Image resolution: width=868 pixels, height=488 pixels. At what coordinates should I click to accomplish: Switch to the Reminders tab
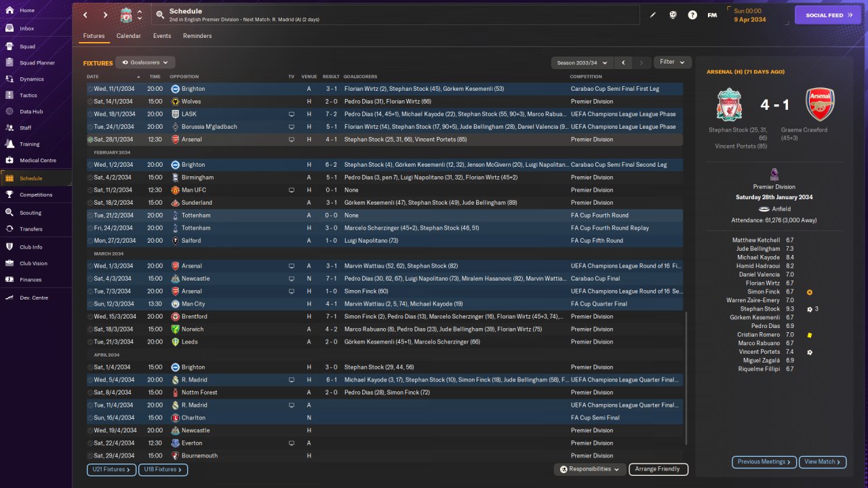point(197,36)
